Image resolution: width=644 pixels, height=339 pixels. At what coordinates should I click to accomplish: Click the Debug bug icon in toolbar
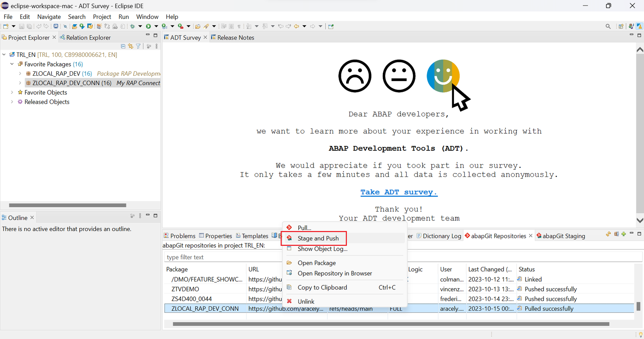click(132, 26)
